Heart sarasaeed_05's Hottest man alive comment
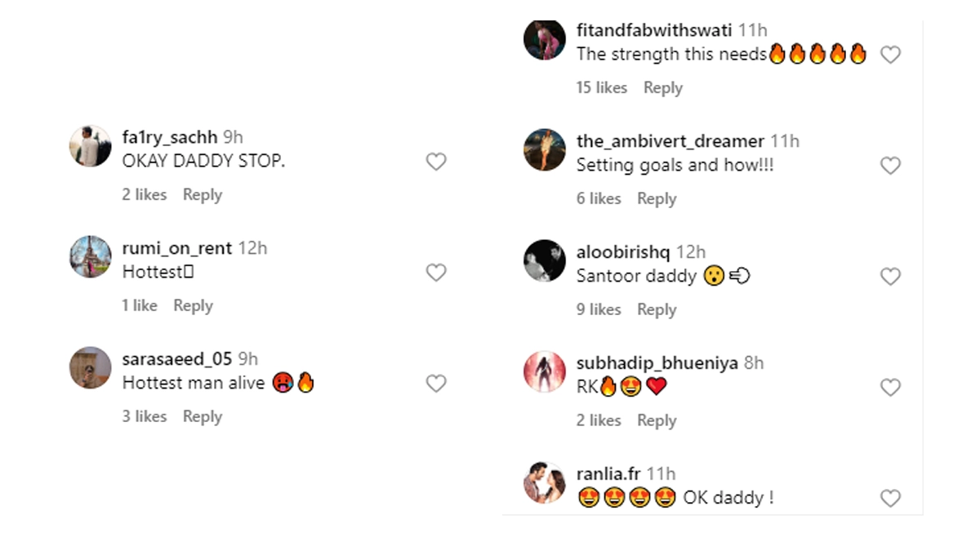 coord(436,384)
